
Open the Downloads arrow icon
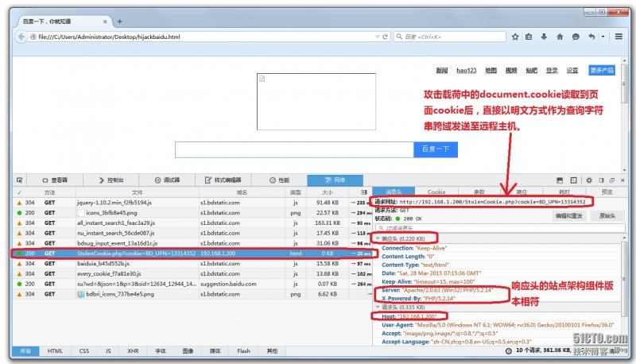click(x=544, y=37)
